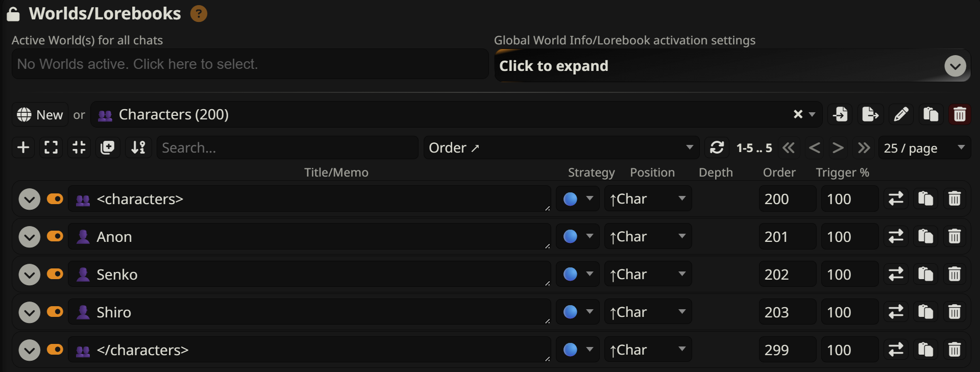Toggle the Senko entry off
This screenshot has width=980, height=372.
click(x=55, y=274)
